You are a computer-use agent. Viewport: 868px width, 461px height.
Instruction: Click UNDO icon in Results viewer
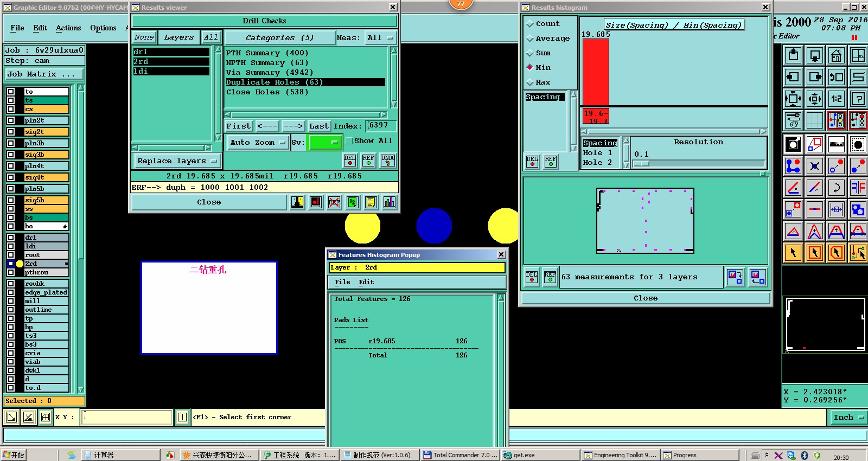[388, 160]
